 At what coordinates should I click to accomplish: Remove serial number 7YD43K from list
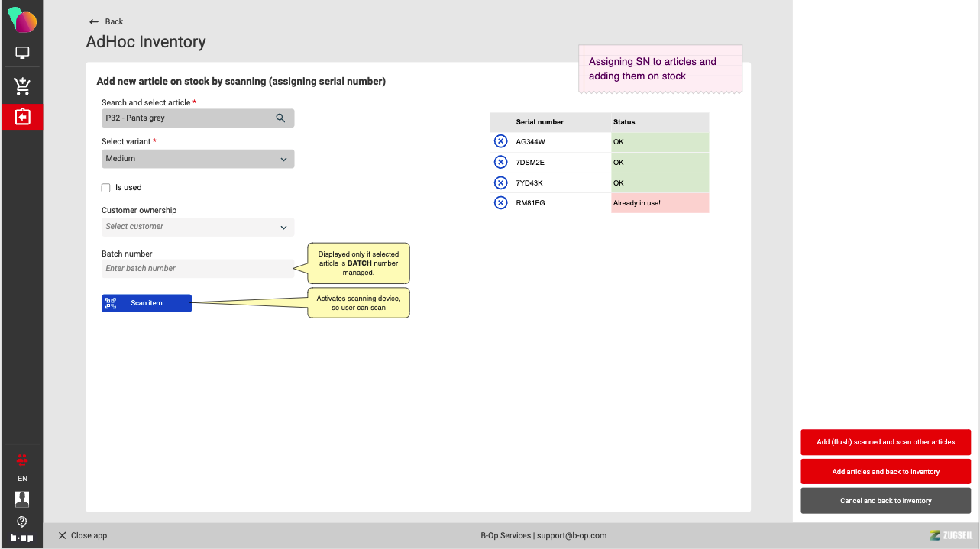coord(500,182)
